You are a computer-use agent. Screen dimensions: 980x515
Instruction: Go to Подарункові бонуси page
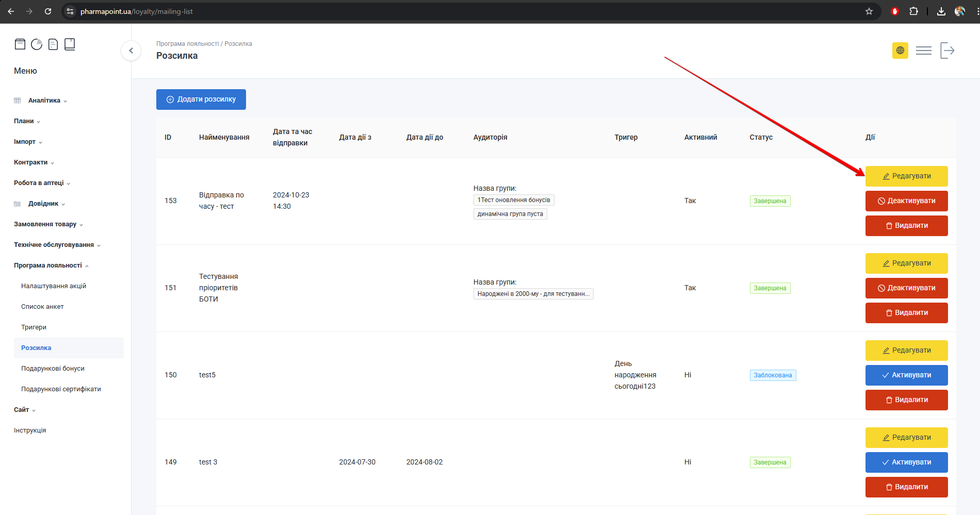click(53, 369)
